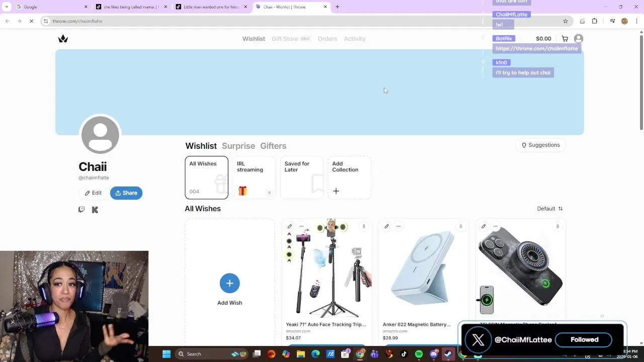Click Yeaki 71" Auto Face Tracking title

pos(326,324)
